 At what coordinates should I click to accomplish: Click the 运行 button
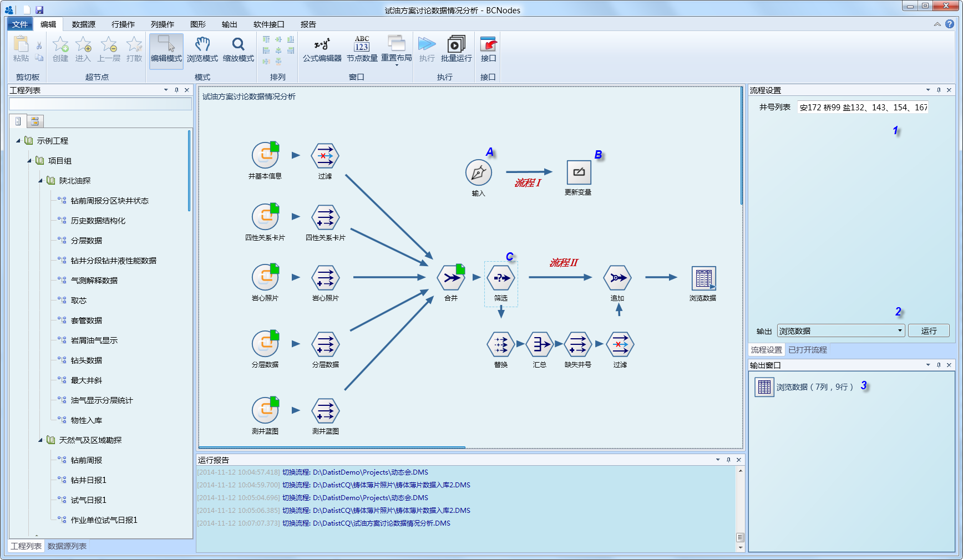point(929,331)
